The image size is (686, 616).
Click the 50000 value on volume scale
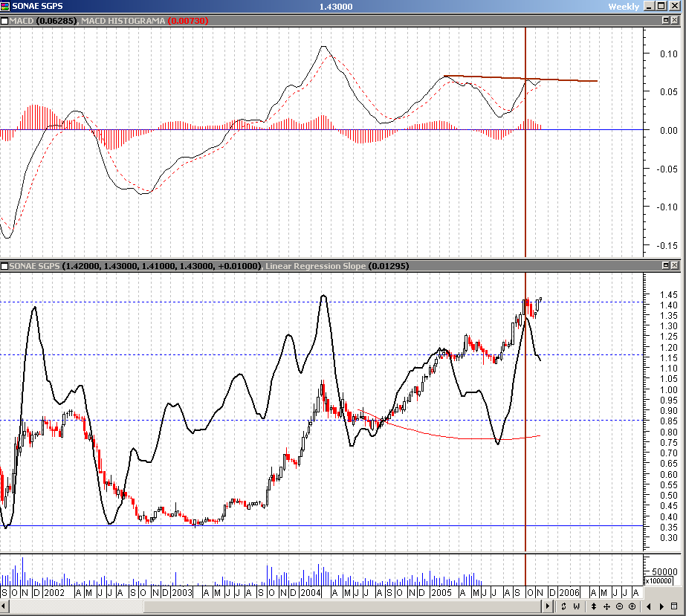tap(664, 571)
